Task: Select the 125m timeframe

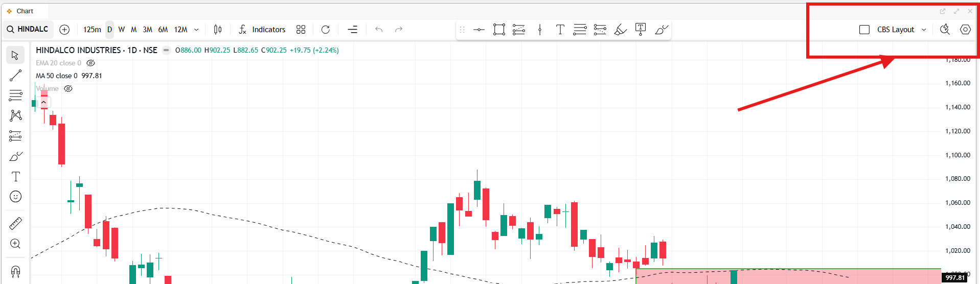Action: tap(92, 30)
